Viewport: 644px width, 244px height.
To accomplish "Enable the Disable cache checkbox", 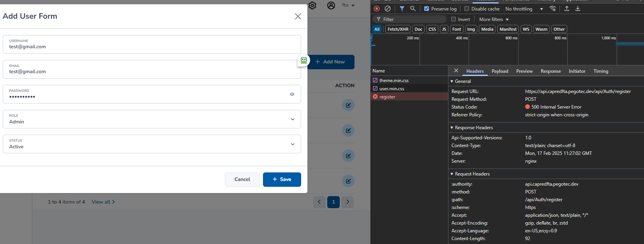I will pos(467,9).
